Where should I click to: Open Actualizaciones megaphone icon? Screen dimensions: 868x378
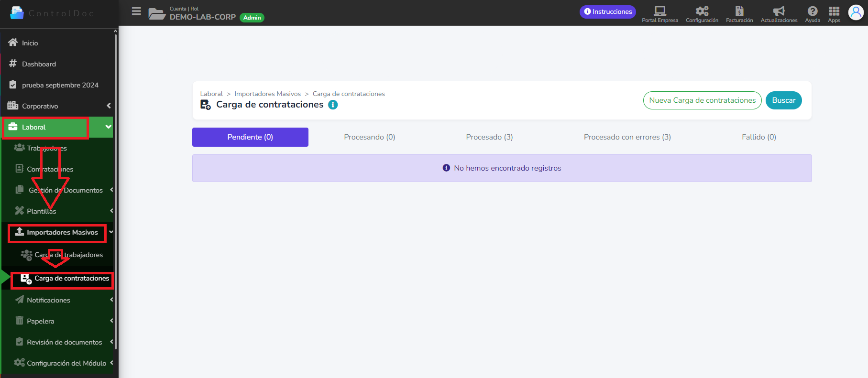tap(779, 11)
